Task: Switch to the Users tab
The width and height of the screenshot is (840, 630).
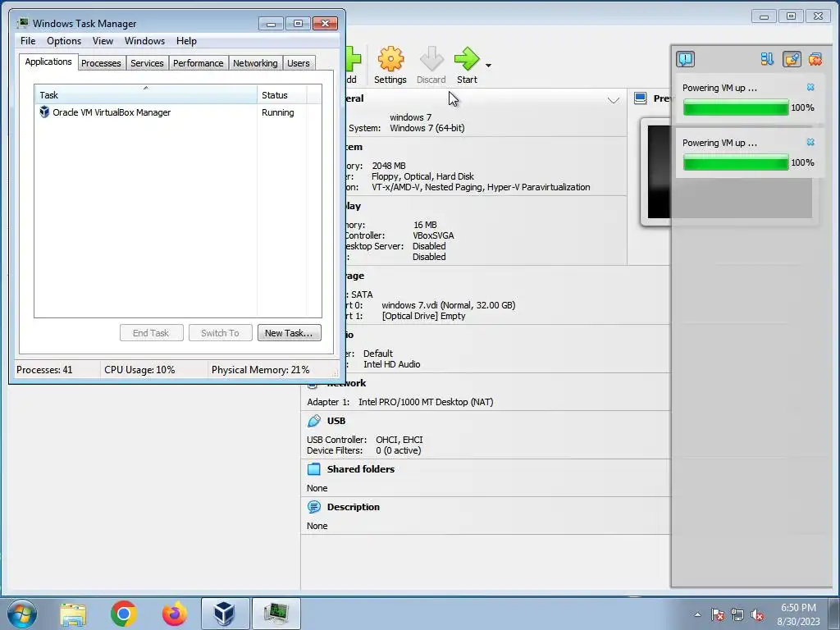Action: pyautogui.click(x=299, y=63)
